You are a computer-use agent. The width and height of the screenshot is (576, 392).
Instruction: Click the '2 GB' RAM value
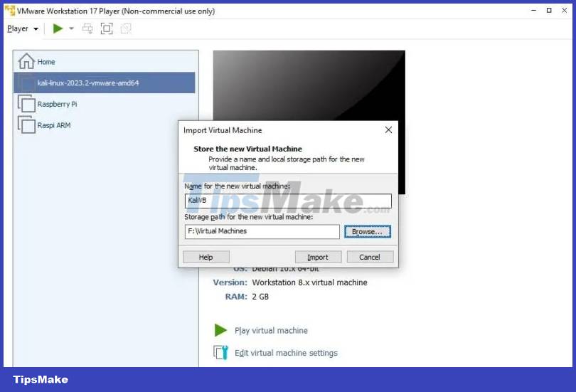point(260,297)
